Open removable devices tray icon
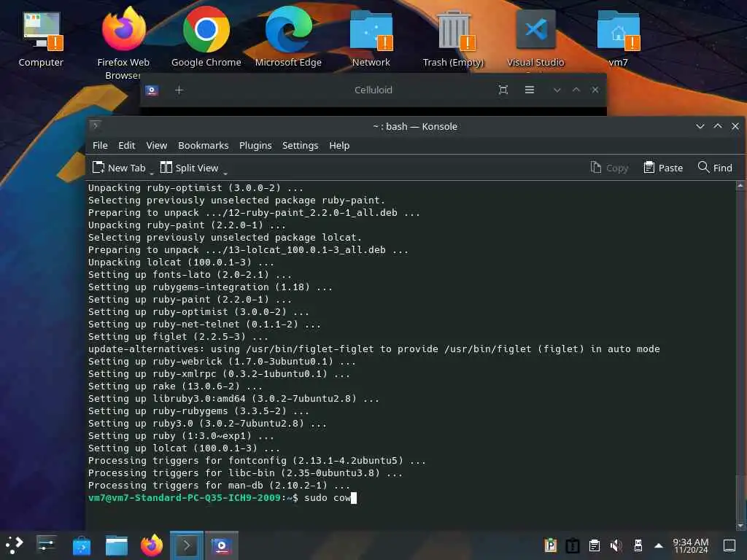Screen dimensions: 747x560 [638, 545]
